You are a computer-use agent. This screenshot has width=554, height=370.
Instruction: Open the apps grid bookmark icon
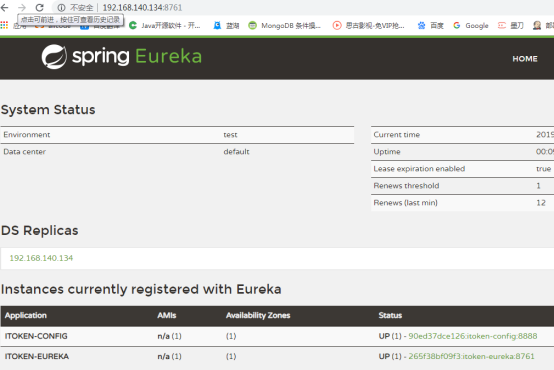click(4, 25)
